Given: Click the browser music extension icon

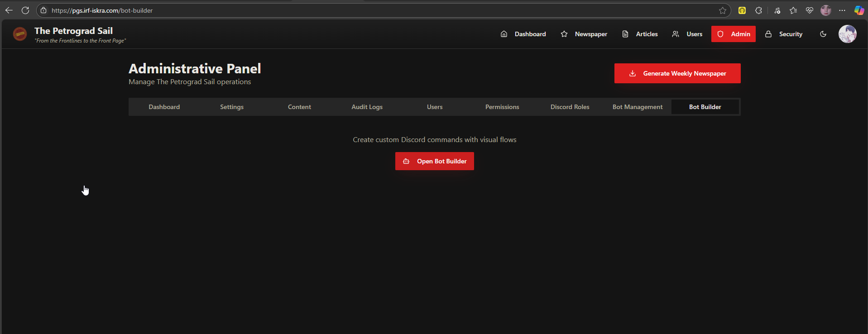Looking at the screenshot, I should pos(777,10).
